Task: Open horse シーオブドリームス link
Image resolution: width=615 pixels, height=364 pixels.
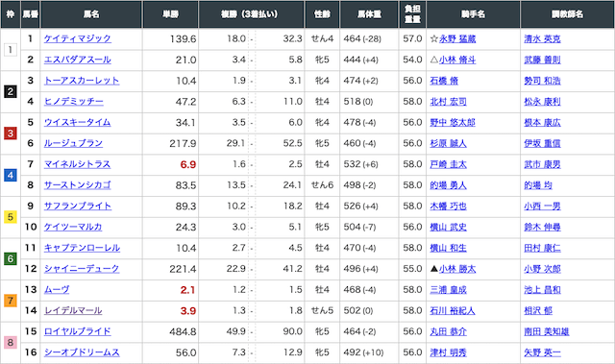Action: [x=82, y=352]
